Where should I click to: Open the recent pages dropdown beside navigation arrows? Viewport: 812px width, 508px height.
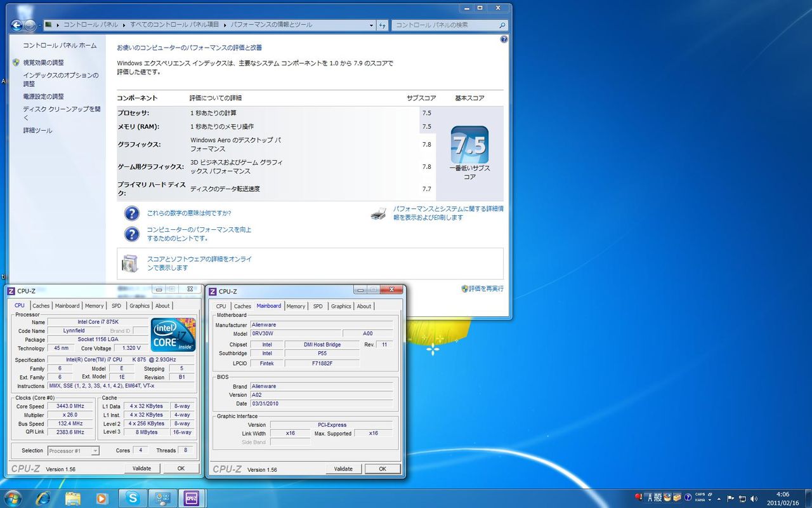coord(39,25)
